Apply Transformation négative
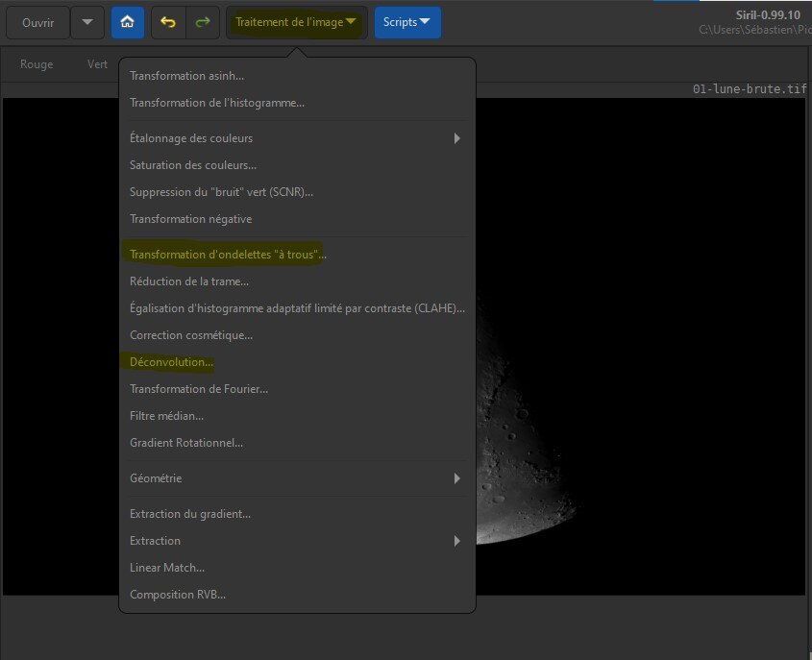Viewport: 812px width, 660px height. pyautogui.click(x=297, y=219)
